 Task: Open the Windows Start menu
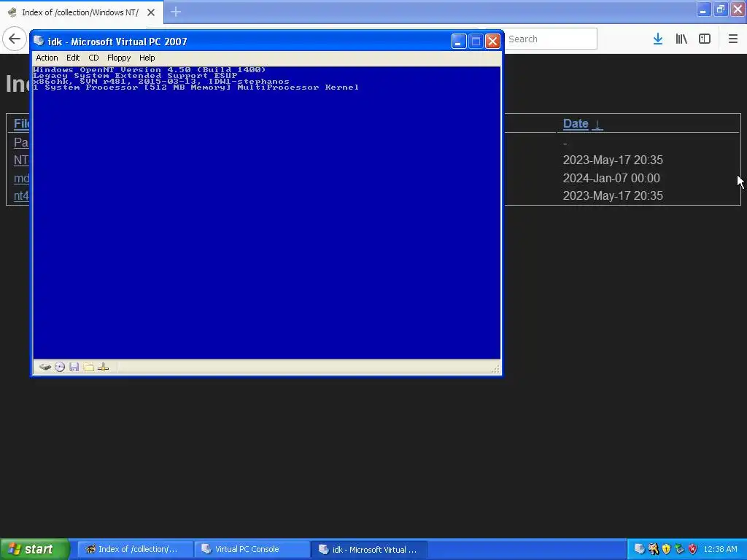pyautogui.click(x=34, y=549)
